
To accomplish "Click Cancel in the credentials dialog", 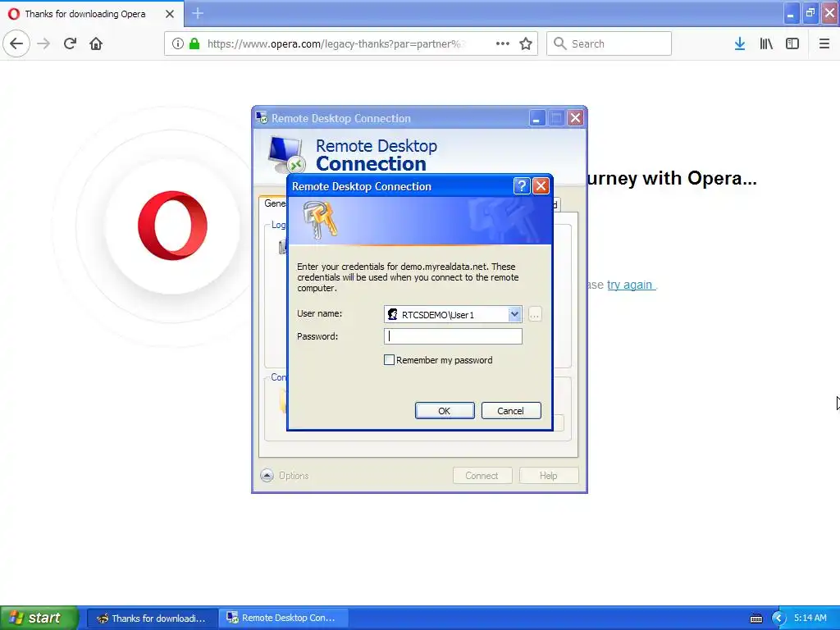I will (511, 411).
